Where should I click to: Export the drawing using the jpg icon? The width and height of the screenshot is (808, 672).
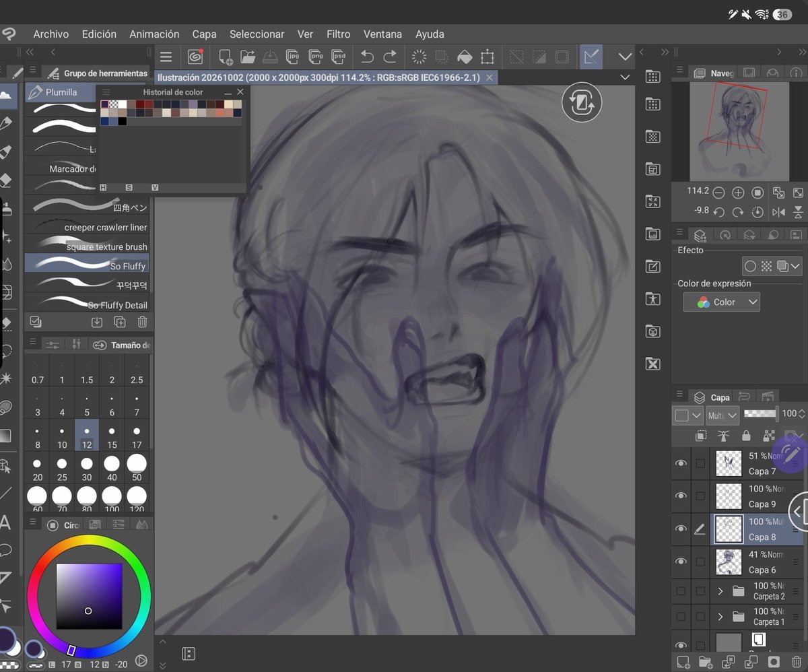pos(292,57)
